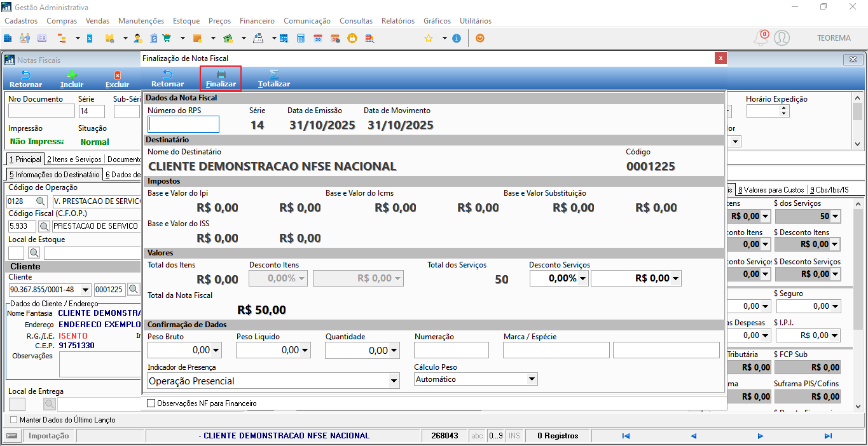Open the notifications bell icon

(761, 38)
